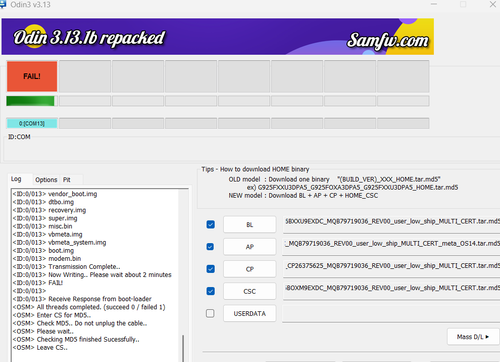Click the CSC button
This screenshot has width=500, height=362.
[250, 291]
